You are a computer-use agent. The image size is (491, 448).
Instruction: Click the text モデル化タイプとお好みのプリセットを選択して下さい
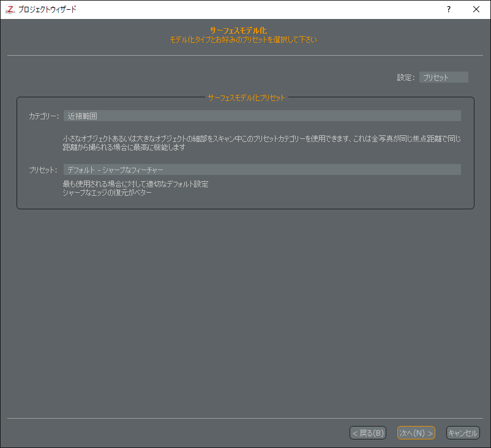(x=243, y=40)
